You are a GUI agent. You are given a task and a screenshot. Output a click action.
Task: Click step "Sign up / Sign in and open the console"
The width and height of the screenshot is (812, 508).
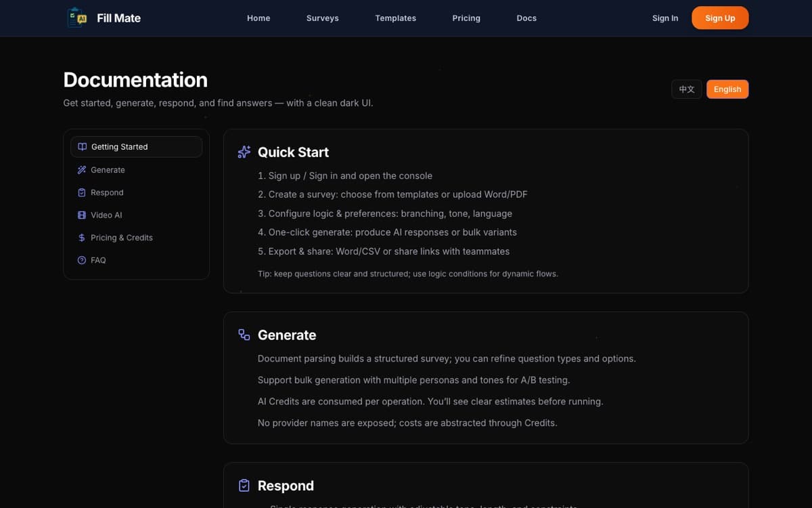pyautogui.click(x=345, y=175)
